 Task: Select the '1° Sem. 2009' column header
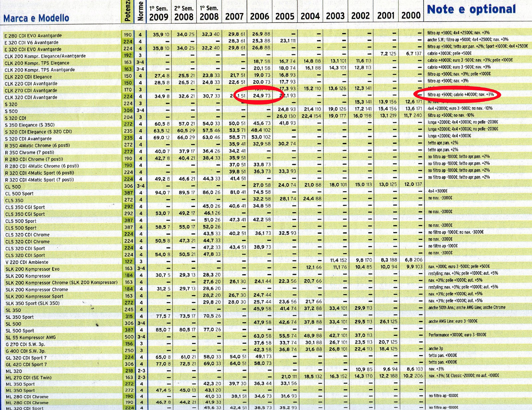pos(159,13)
